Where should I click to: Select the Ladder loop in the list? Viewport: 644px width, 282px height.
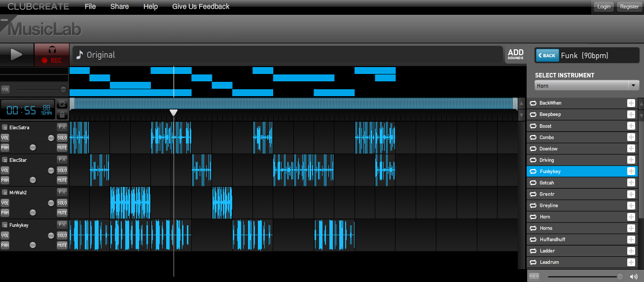(582, 250)
